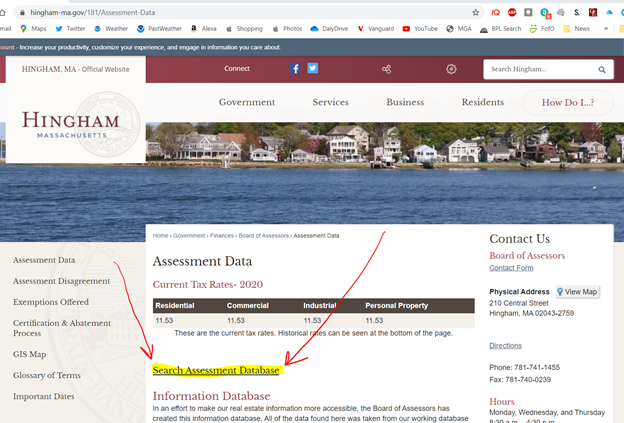Show more bookmarks with the chevron
The width and height of the screenshot is (624, 423).
tap(605, 29)
